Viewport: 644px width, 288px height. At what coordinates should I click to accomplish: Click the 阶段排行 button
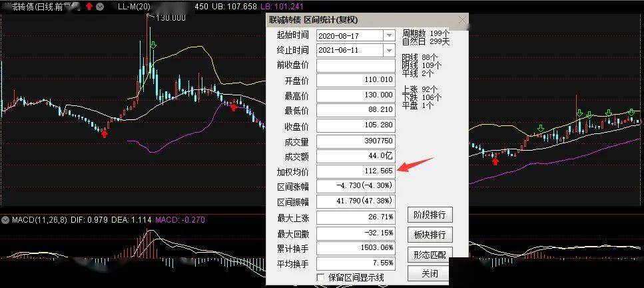click(x=430, y=215)
